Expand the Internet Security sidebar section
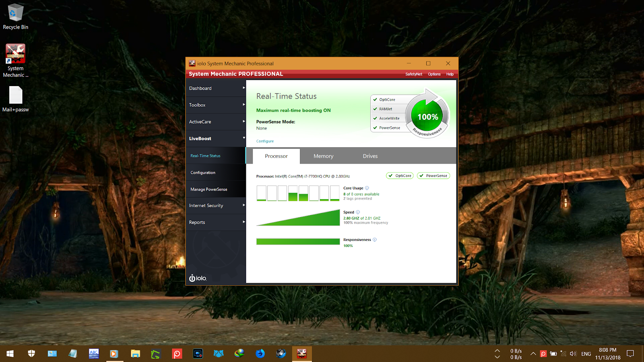The image size is (644, 362). pyautogui.click(x=216, y=206)
